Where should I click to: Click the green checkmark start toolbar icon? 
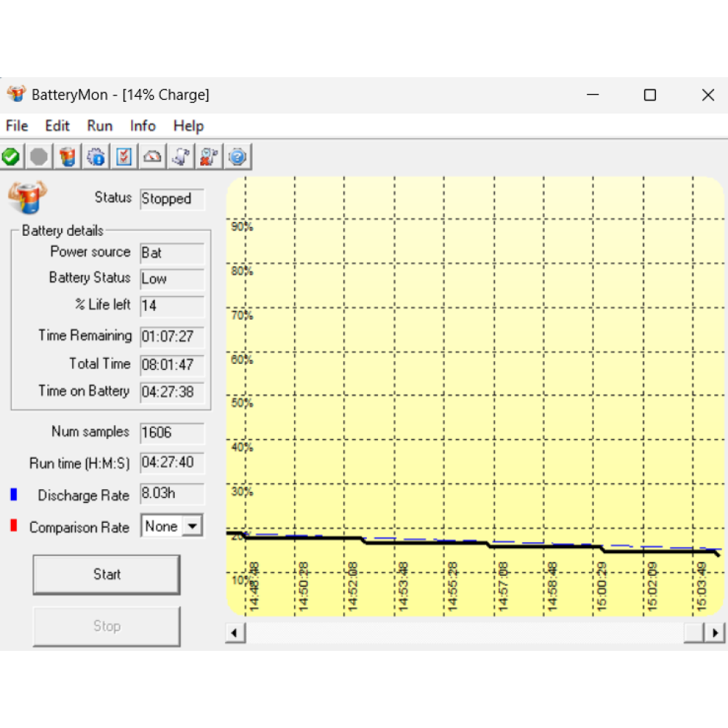click(11, 157)
